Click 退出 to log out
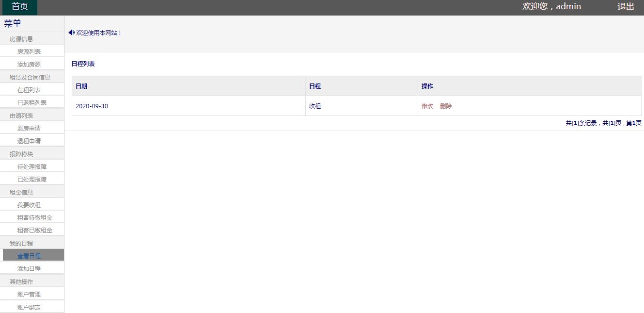644x313 pixels. 626,7
